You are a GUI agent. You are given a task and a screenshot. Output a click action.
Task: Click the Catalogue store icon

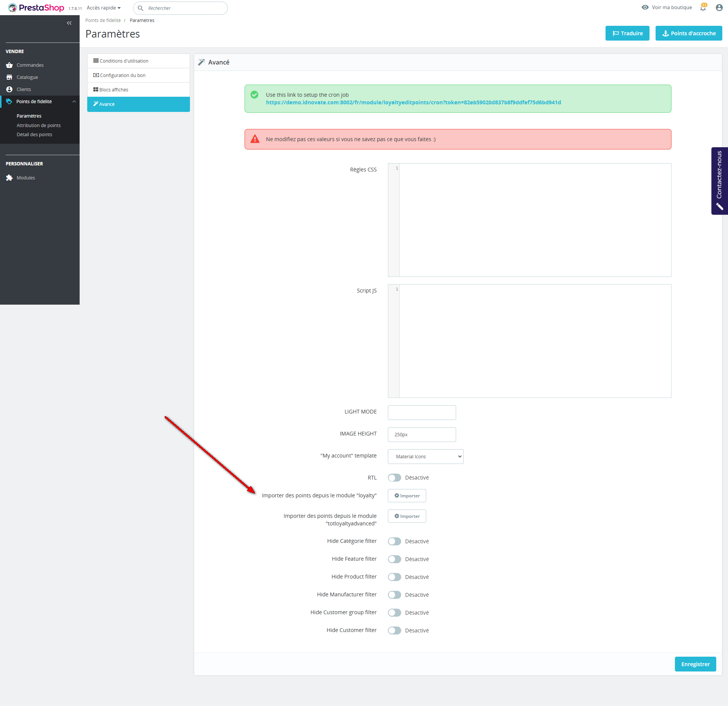coord(9,77)
